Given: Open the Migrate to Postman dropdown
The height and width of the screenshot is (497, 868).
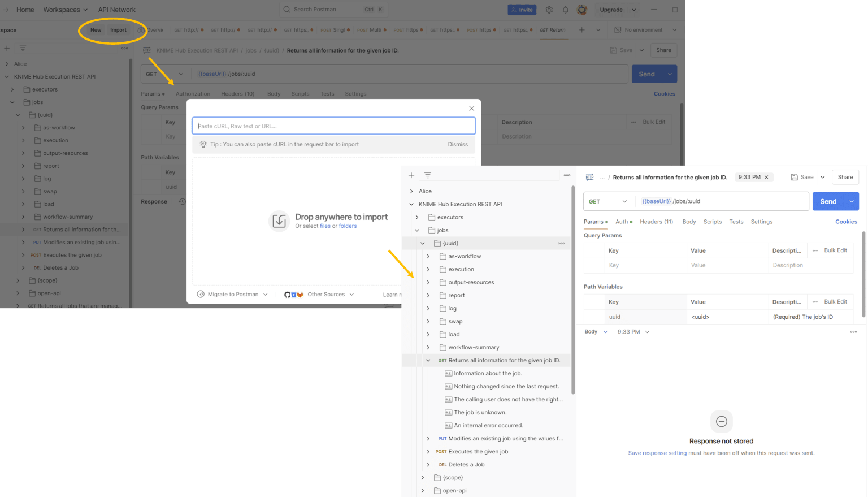Looking at the screenshot, I should click(x=232, y=294).
